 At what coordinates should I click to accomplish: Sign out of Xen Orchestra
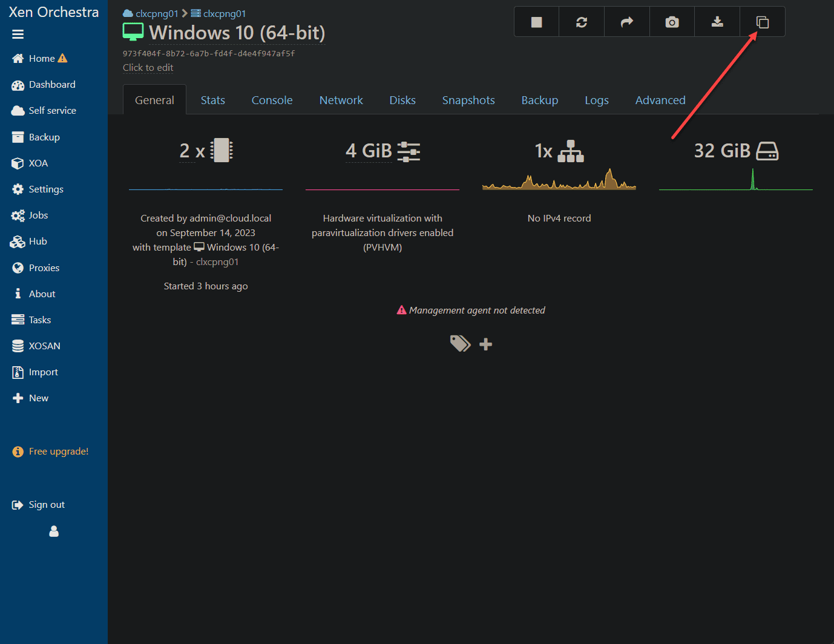pos(38,505)
